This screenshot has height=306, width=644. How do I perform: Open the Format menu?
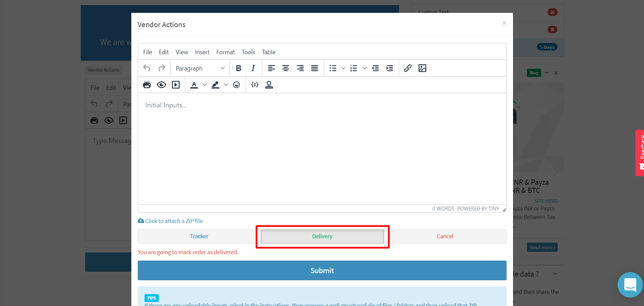click(x=225, y=52)
